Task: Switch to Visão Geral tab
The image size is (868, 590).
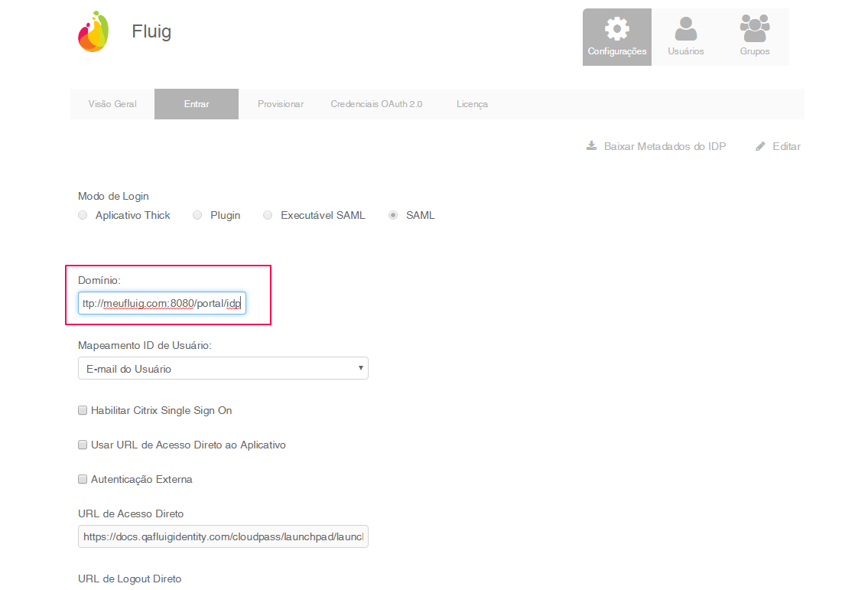Action: tap(112, 104)
